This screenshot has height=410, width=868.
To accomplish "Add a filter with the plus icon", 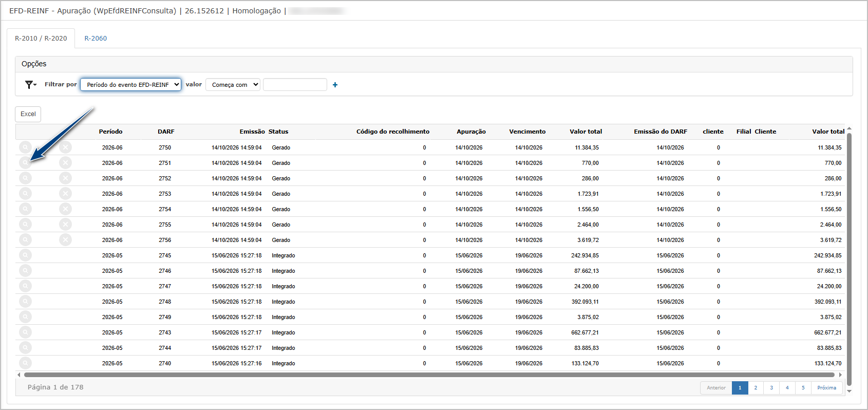I will coord(335,85).
